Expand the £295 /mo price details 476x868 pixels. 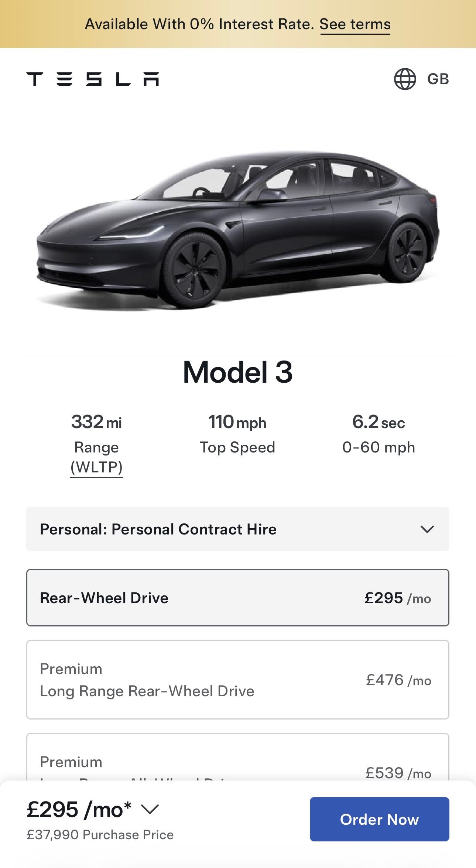[79, 810]
